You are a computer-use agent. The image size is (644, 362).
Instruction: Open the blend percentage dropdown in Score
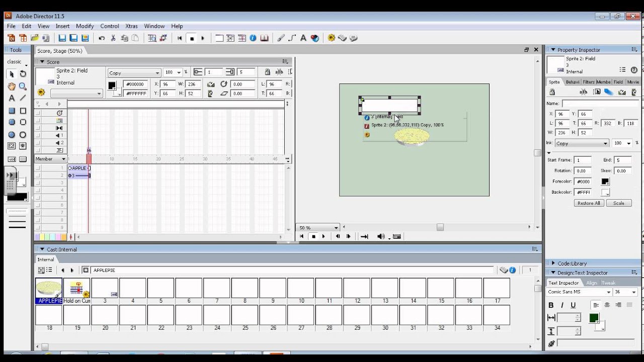pyautogui.click(x=179, y=73)
